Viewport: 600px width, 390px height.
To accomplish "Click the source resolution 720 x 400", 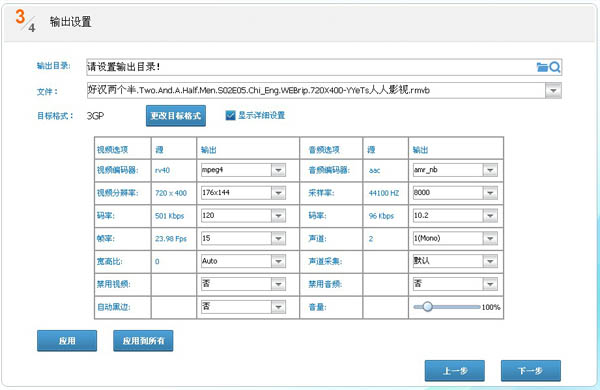I will (x=171, y=193).
